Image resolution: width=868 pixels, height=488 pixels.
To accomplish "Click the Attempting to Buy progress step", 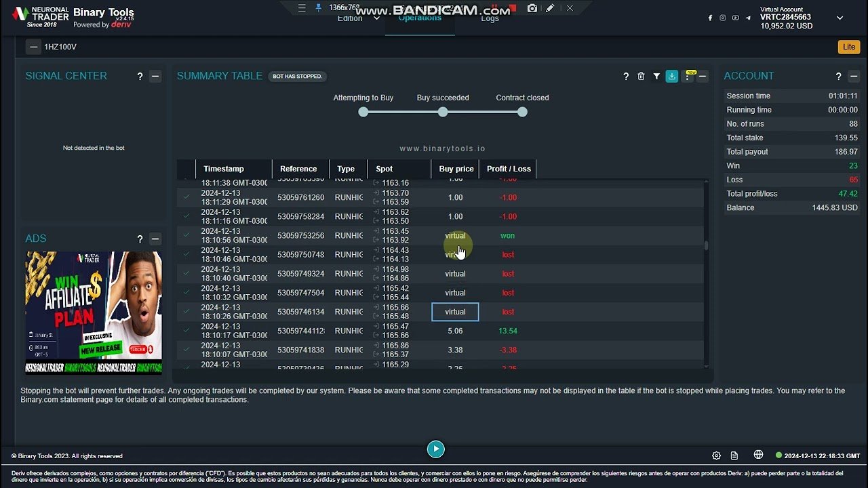I will (363, 112).
